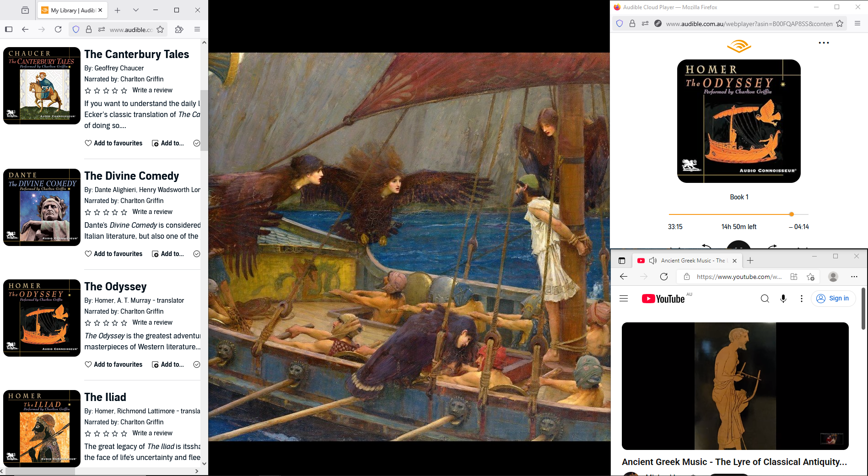Open the YouTube guide hamburger menu
The height and width of the screenshot is (476, 868).
tap(624, 299)
